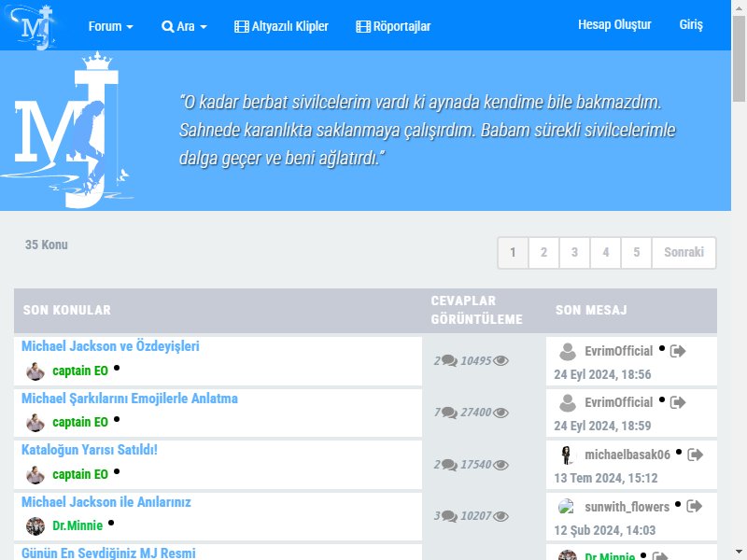Image resolution: width=747 pixels, height=560 pixels.
Task: Click the MJ logo in the navbar
Action: [34, 26]
